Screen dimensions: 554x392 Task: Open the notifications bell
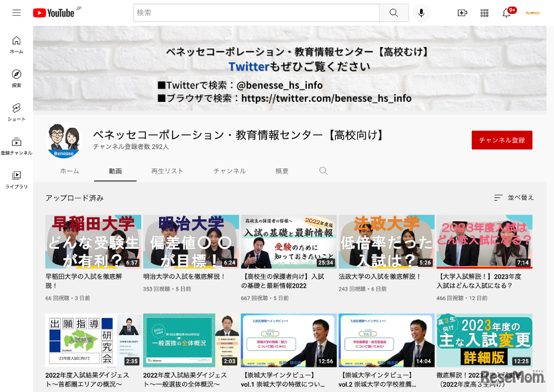click(507, 13)
